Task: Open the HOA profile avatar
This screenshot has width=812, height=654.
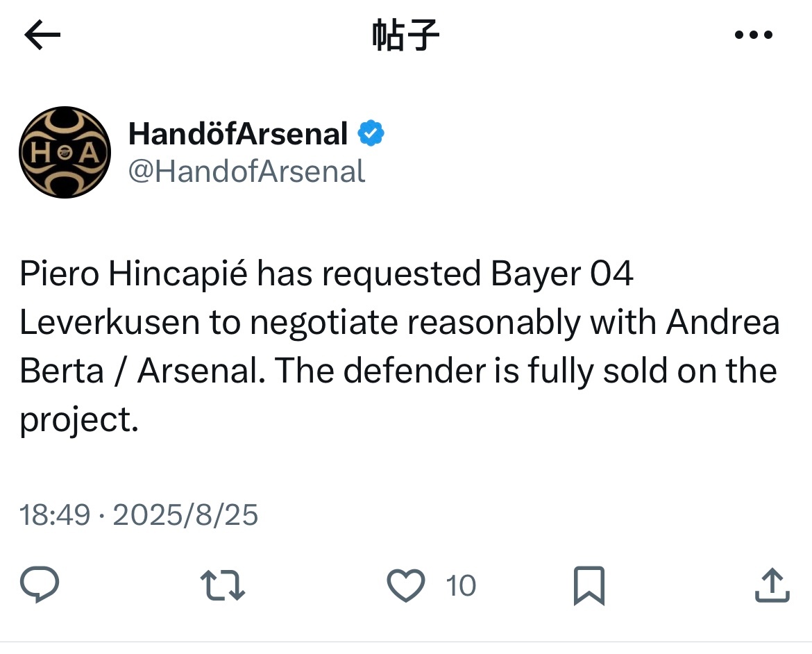Action: click(65, 152)
